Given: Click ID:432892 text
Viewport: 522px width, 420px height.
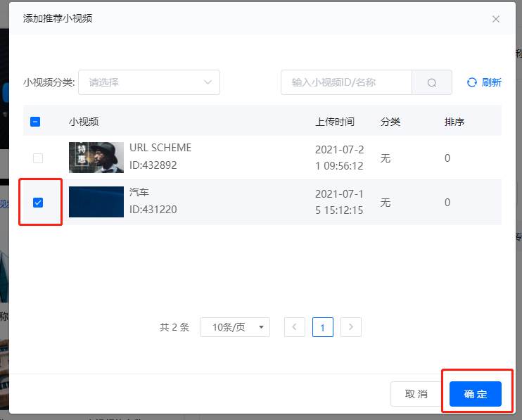Looking at the screenshot, I should coord(153,165).
